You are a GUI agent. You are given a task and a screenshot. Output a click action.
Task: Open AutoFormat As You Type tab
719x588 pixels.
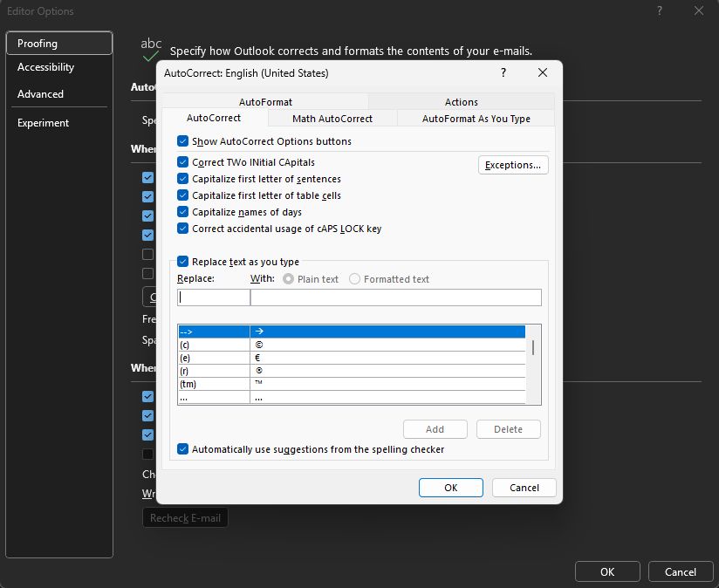point(476,119)
